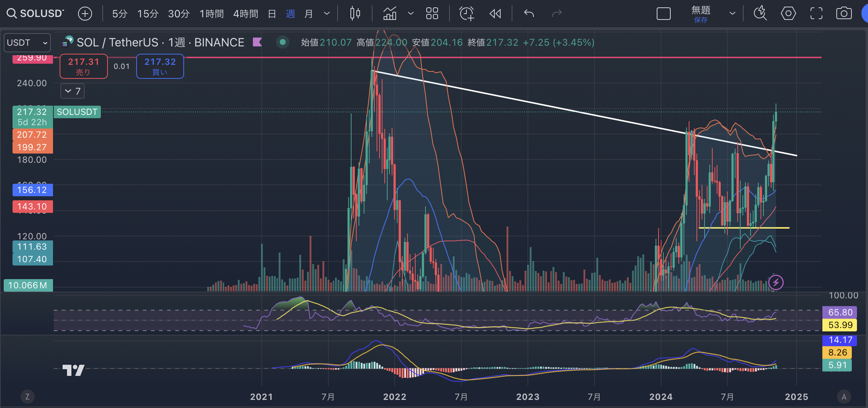The width and height of the screenshot is (868, 408).
Task: Click the 8.26 signal value label
Action: pos(837,352)
